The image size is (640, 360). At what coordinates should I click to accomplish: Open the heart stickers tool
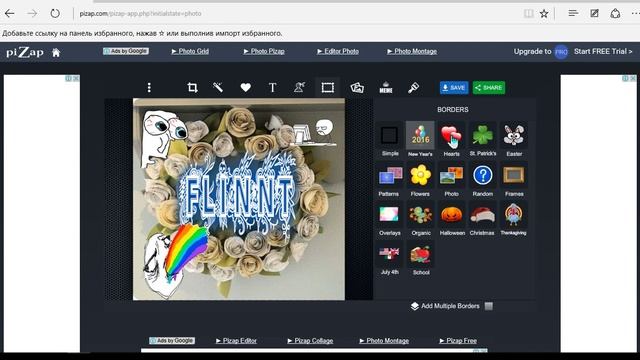tap(245, 87)
